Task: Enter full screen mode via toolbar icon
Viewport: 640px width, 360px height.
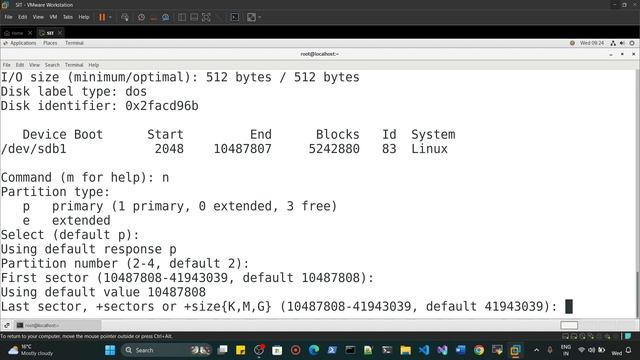Action: (207, 17)
